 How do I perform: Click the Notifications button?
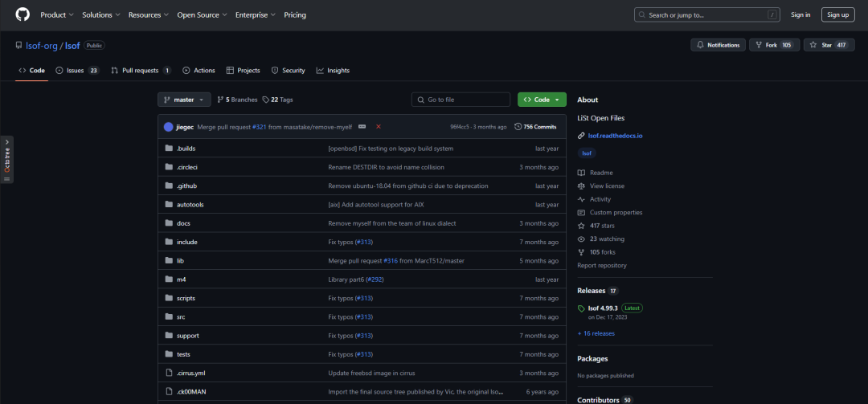[718, 46]
